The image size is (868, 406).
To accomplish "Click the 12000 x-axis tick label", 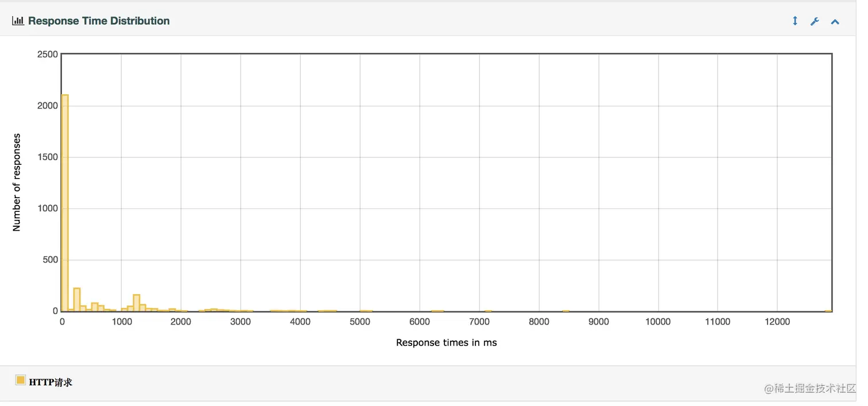I will pyautogui.click(x=777, y=322).
